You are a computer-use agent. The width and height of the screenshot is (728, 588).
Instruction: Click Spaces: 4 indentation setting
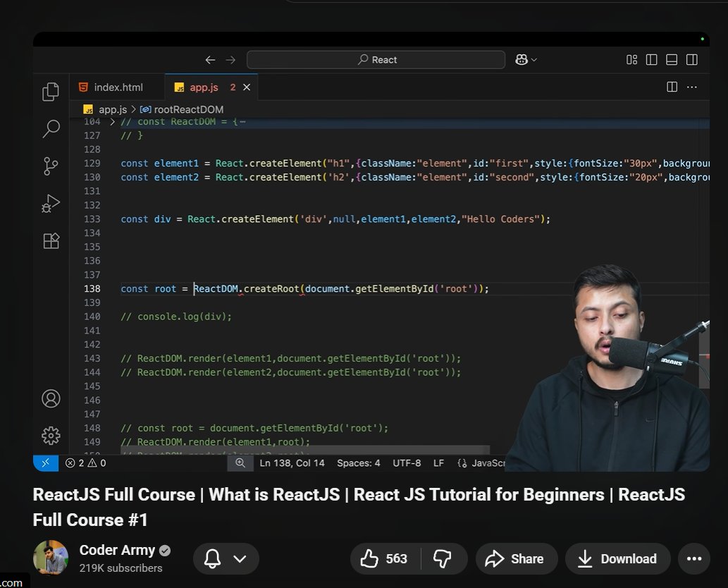point(359,463)
